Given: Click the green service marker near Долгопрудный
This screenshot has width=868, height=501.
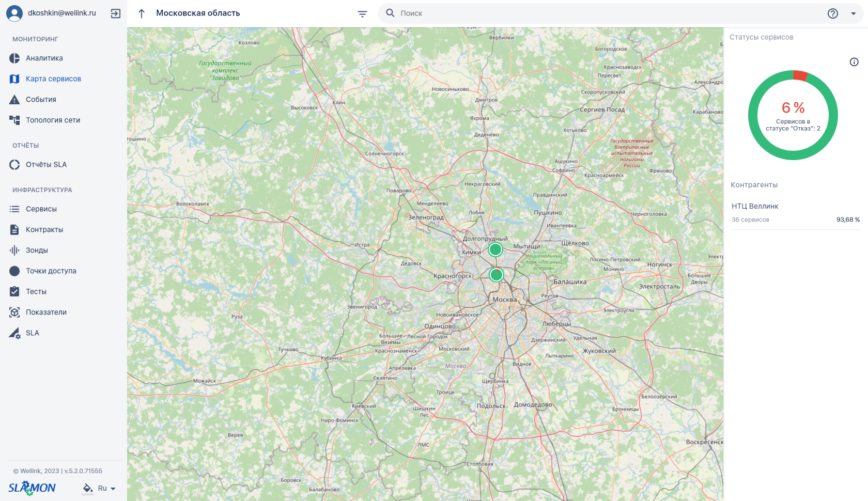Looking at the screenshot, I should coord(495,250).
